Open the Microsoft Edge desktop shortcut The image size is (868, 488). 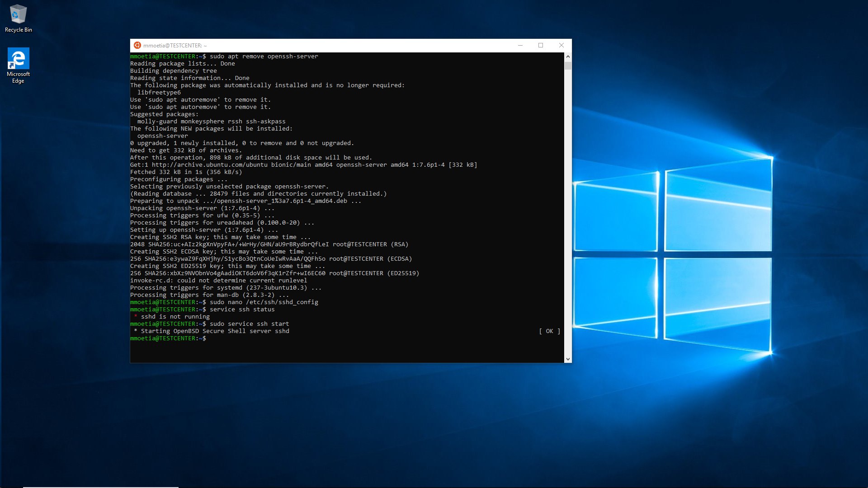(x=18, y=66)
